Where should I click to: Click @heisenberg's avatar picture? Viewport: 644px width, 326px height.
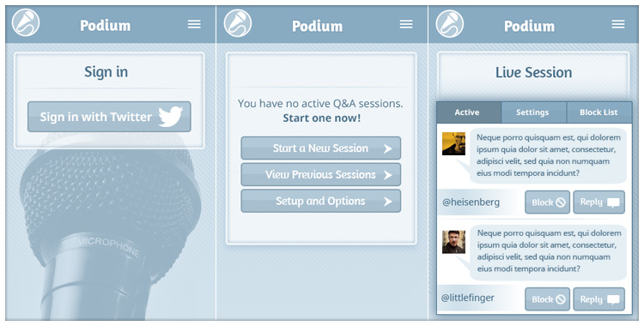pos(453,144)
